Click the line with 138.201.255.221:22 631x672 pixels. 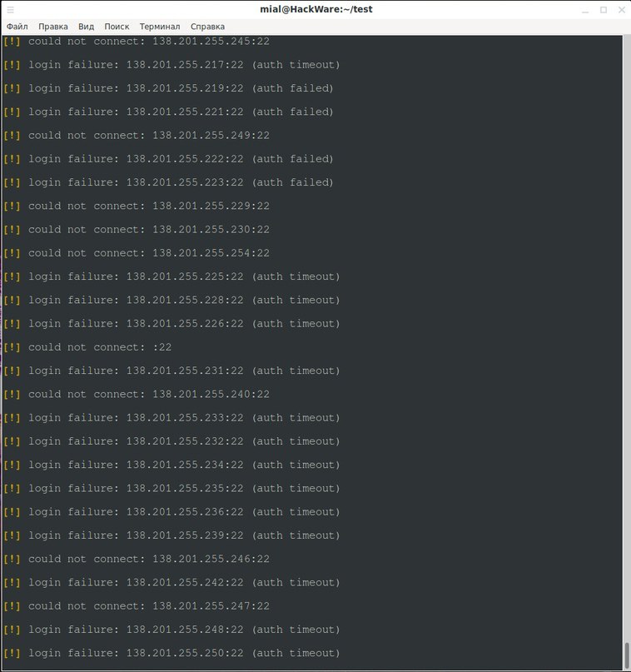pos(168,112)
